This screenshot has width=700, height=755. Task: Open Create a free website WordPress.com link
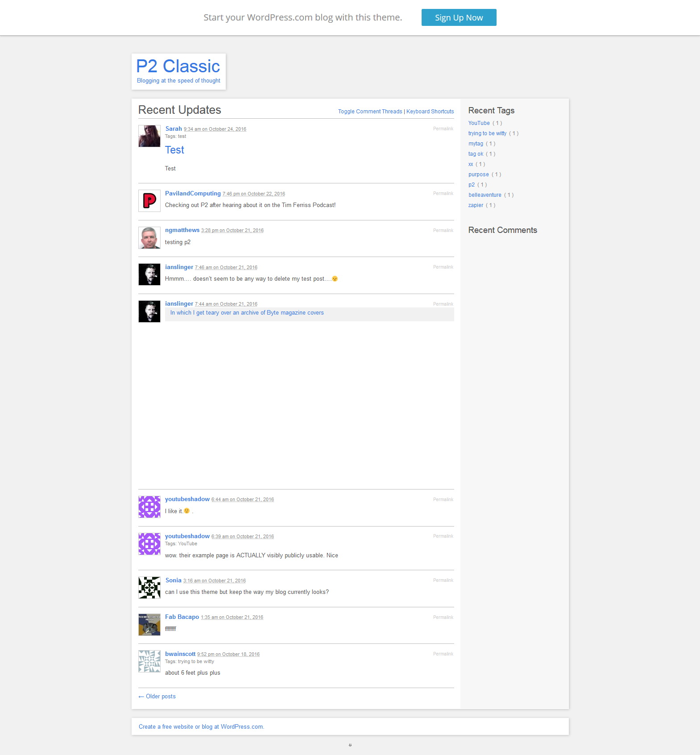[201, 726]
